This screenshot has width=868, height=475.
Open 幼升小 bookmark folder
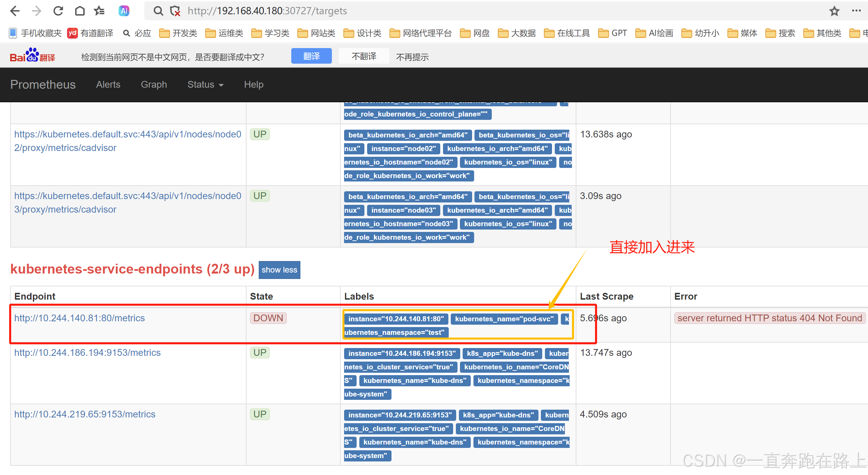(x=700, y=33)
